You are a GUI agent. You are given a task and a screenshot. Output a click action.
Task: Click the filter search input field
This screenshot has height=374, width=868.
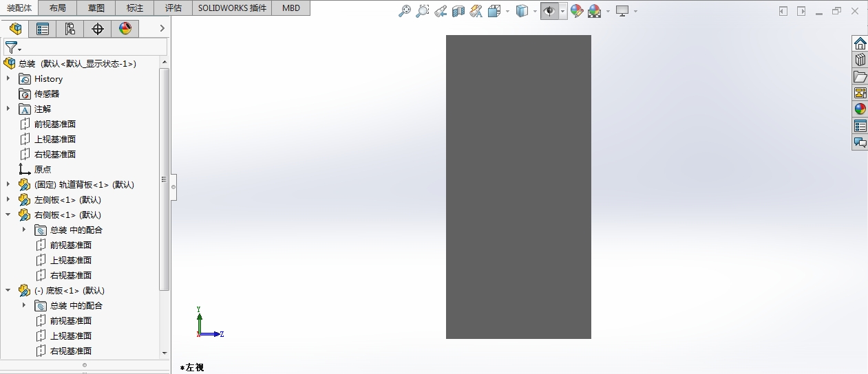[x=95, y=47]
